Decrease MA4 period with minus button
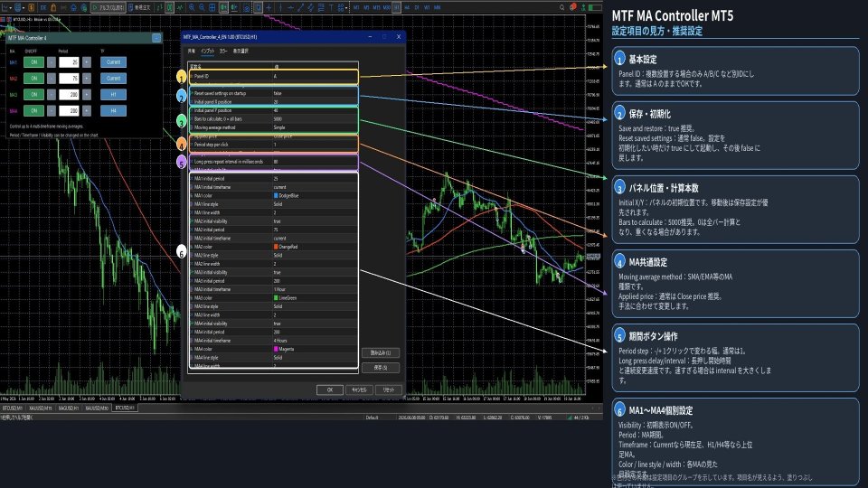Viewport: 868px width, 488px height. tap(52, 110)
